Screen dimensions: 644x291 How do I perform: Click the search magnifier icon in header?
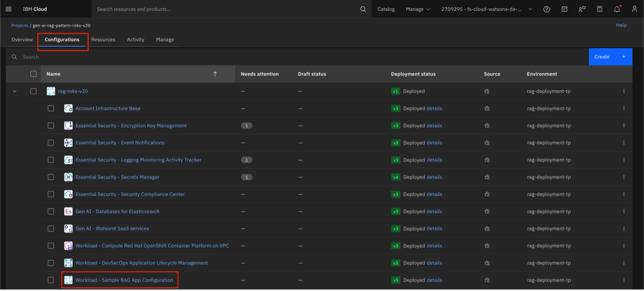363,9
